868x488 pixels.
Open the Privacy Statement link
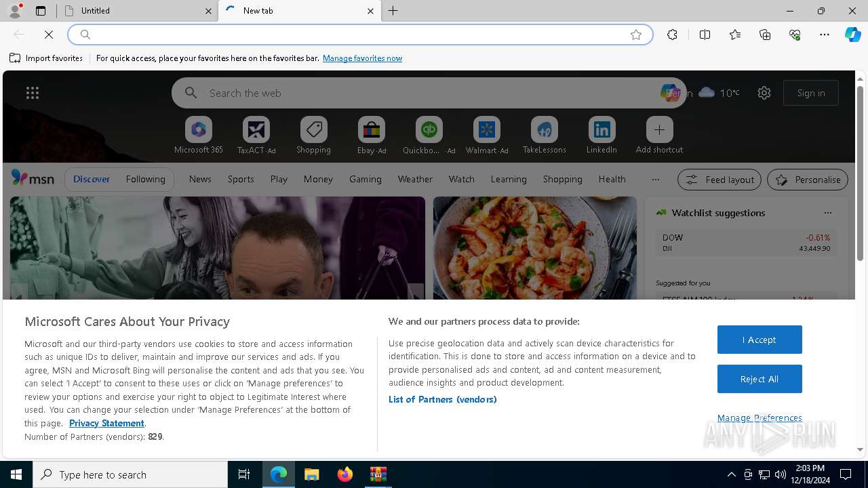click(106, 423)
